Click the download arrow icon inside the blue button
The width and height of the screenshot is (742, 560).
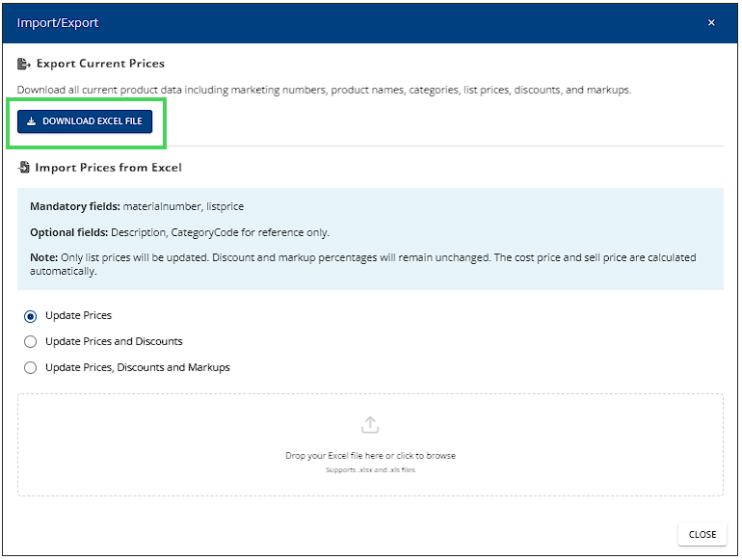tap(31, 121)
